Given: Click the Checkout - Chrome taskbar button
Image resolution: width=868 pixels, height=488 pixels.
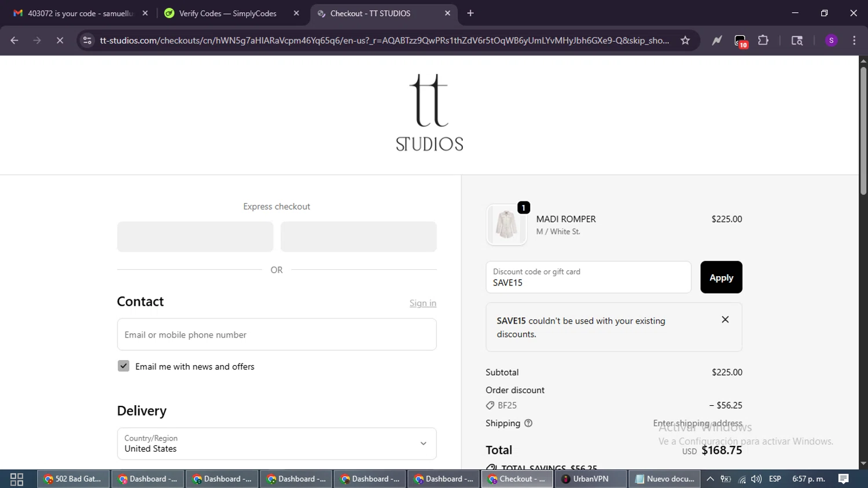Looking at the screenshot, I should [x=517, y=479].
